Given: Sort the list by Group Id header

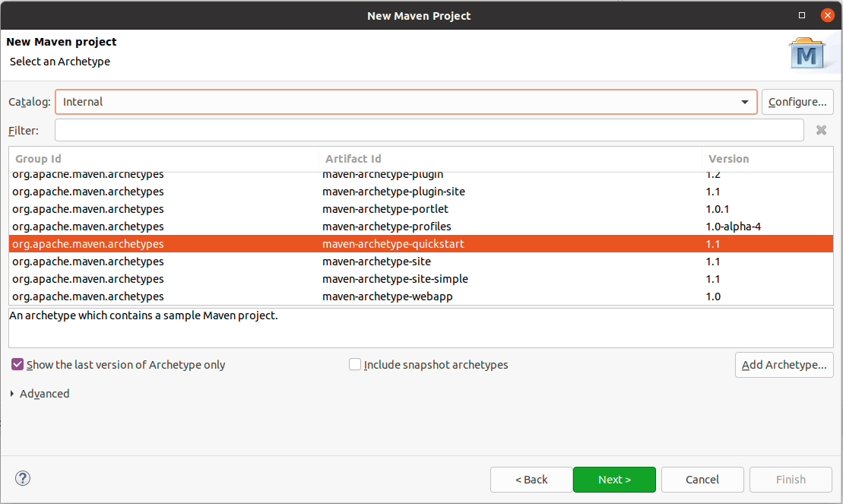Looking at the screenshot, I should pos(38,158).
